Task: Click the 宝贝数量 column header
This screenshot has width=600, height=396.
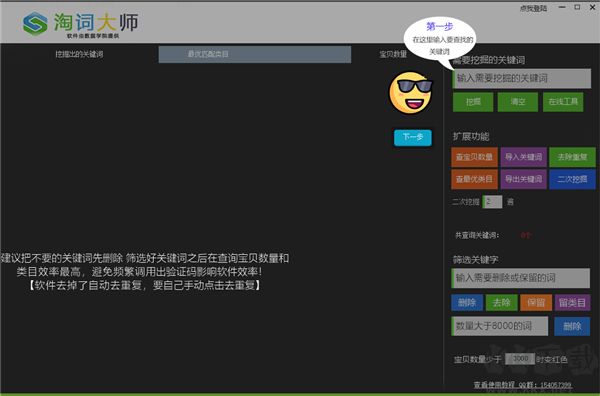Action: 393,54
